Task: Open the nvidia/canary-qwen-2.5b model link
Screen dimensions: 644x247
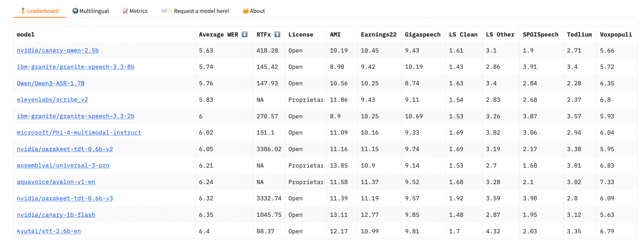Action: [58, 50]
